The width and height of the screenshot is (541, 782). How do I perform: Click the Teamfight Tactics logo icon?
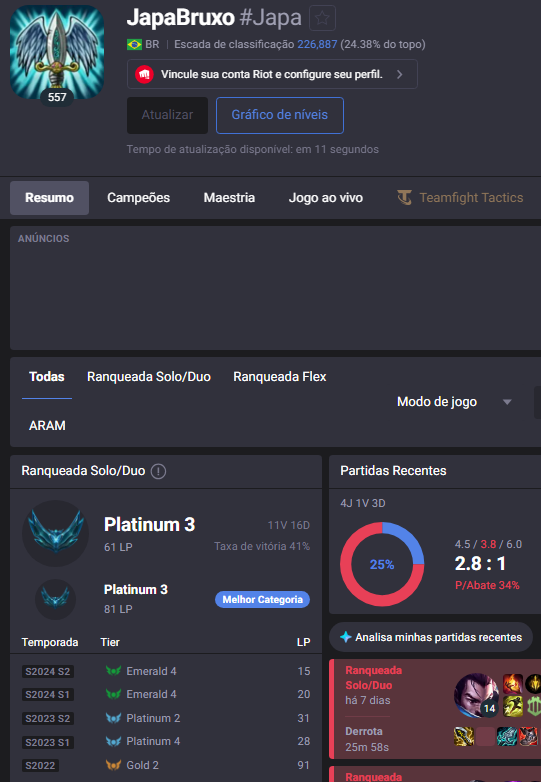[x=404, y=197]
